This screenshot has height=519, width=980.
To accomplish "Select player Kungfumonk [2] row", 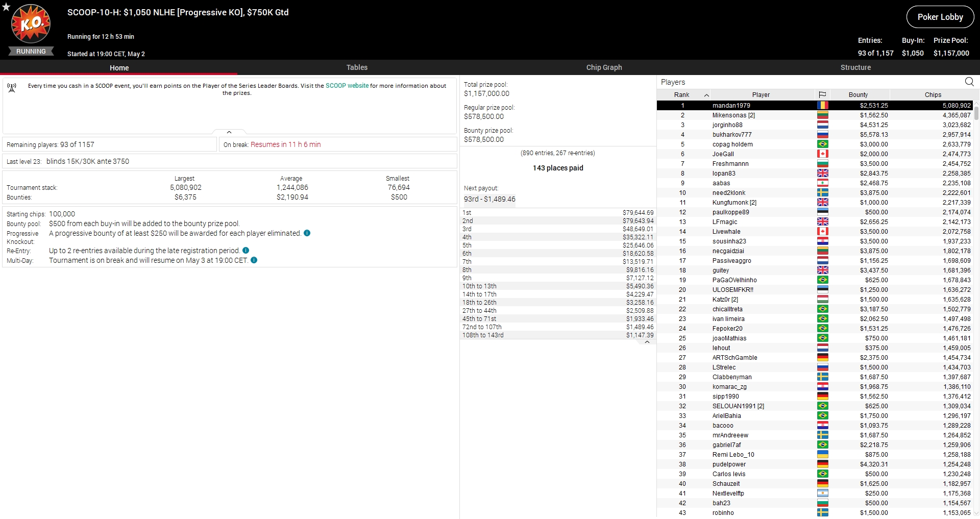I will point(815,203).
